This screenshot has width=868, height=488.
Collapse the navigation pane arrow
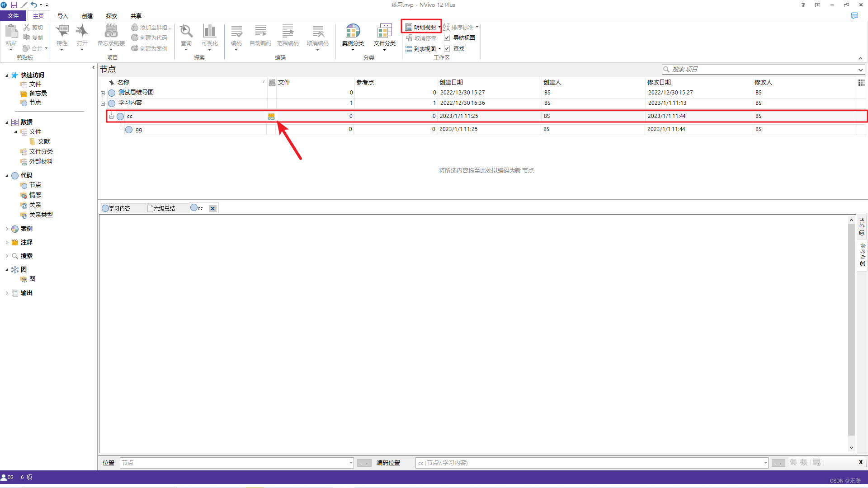[x=93, y=67]
